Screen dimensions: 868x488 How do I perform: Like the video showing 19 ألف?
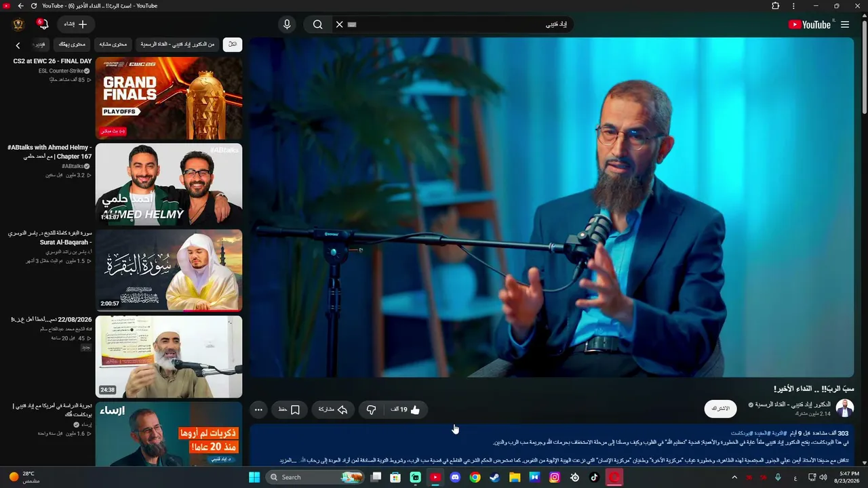405,409
